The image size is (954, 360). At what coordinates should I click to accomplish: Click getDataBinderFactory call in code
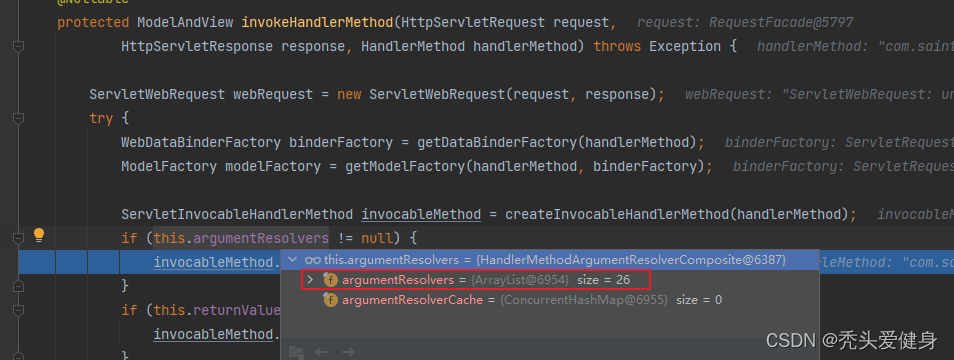pos(496,142)
